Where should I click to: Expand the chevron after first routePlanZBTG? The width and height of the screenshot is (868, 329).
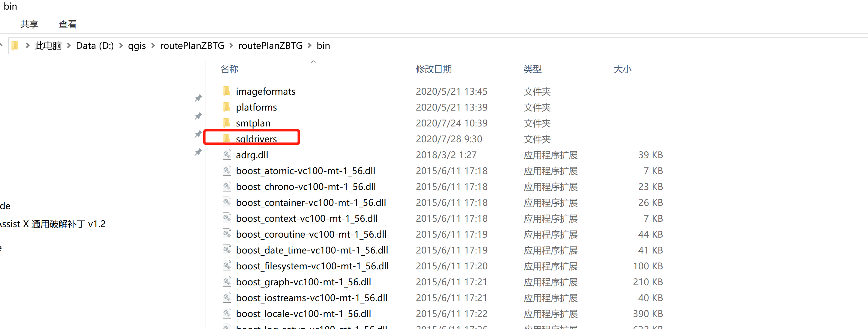[231, 46]
